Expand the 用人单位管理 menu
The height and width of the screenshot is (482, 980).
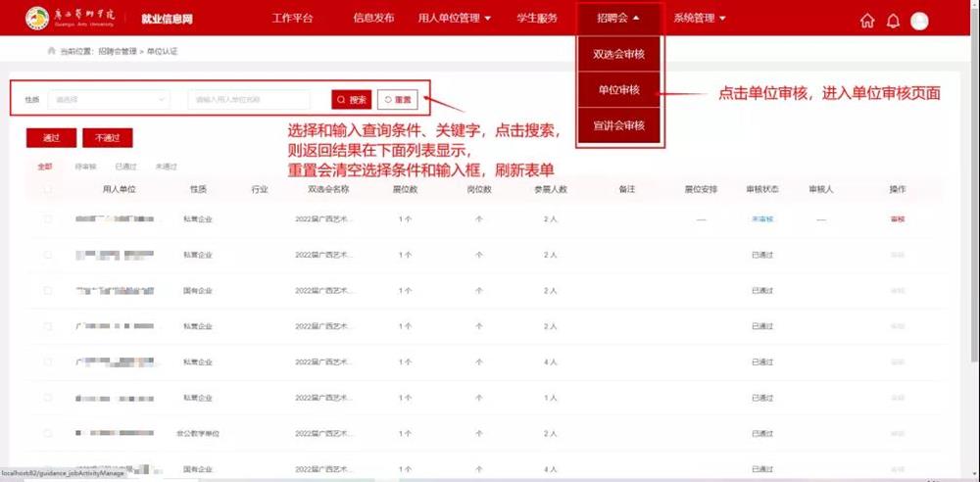click(455, 19)
